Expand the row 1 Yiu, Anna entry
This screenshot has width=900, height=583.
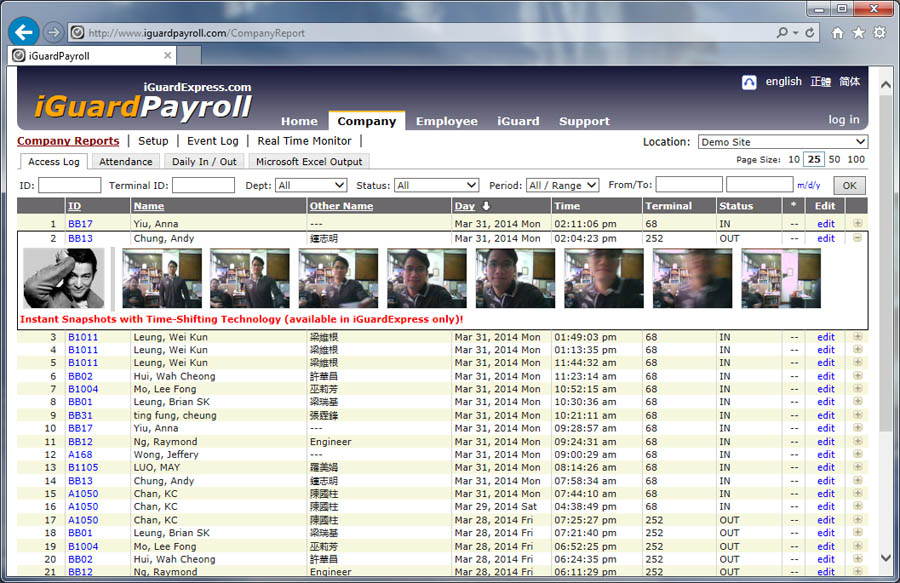pyautogui.click(x=857, y=223)
